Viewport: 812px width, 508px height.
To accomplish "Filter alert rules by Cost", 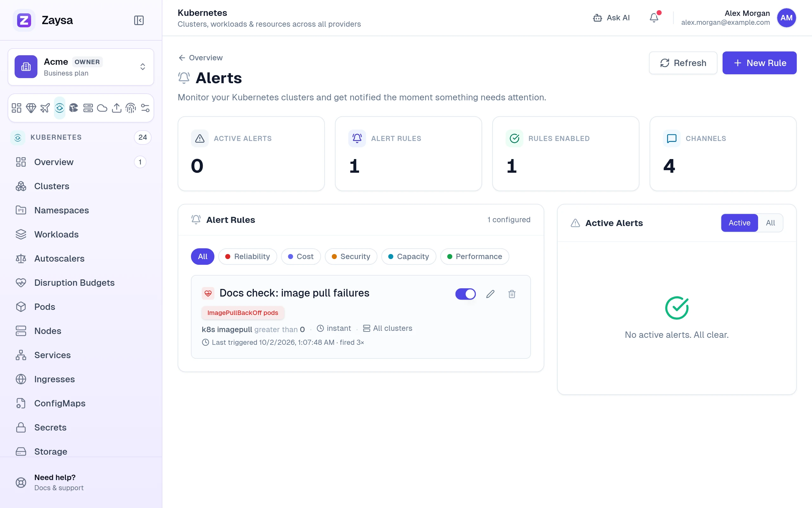I will (x=301, y=256).
